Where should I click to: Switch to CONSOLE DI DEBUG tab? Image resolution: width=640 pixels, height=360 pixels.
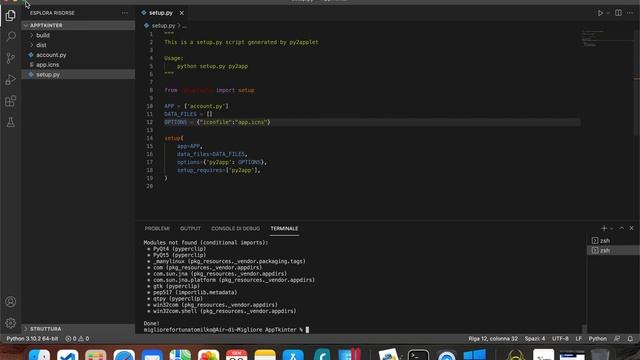[x=236, y=229]
